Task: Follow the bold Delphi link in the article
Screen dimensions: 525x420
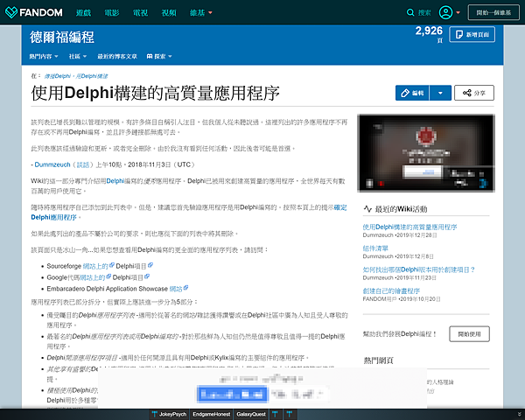Action: 115,181
